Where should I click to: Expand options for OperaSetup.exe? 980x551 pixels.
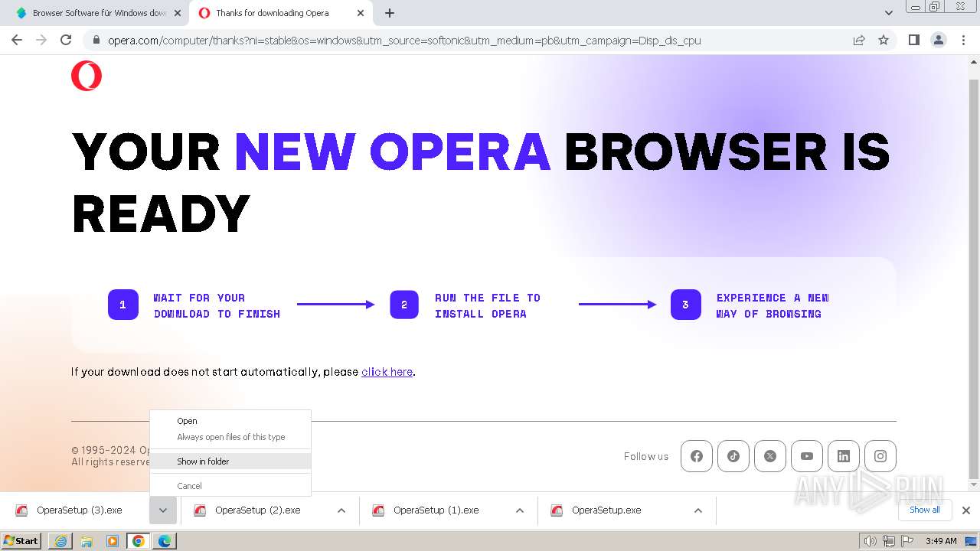698,510
